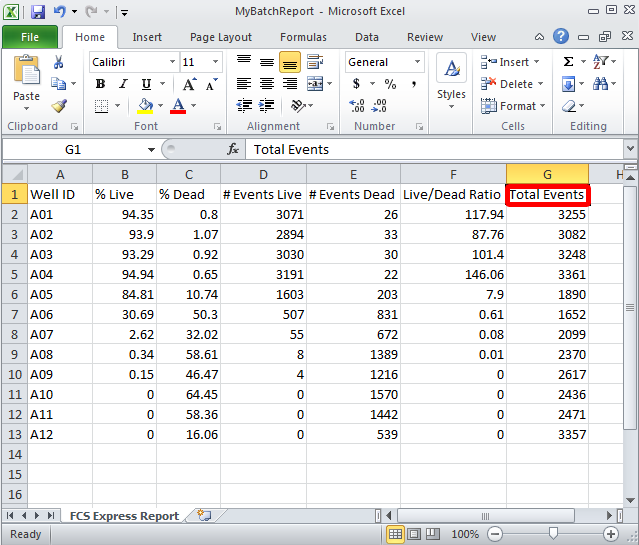
Task: Open the Name Box dropdown arrow
Action: (x=151, y=149)
